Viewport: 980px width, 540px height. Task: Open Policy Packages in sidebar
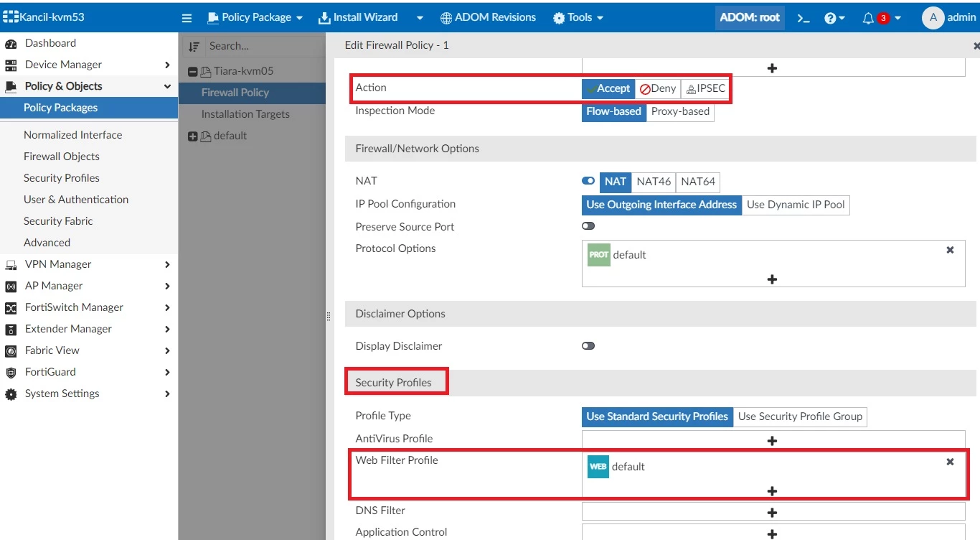point(89,108)
